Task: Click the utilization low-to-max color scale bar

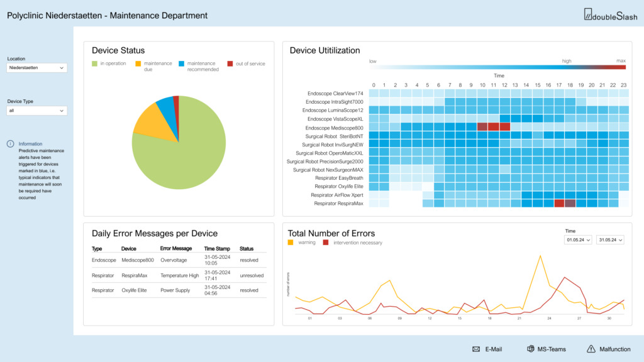Action: (x=497, y=67)
